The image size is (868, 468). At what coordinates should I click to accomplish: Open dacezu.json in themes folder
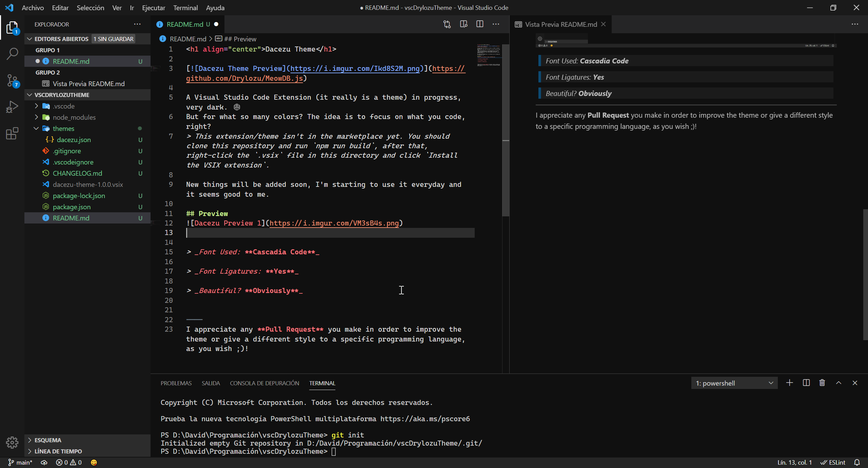click(x=87, y=140)
